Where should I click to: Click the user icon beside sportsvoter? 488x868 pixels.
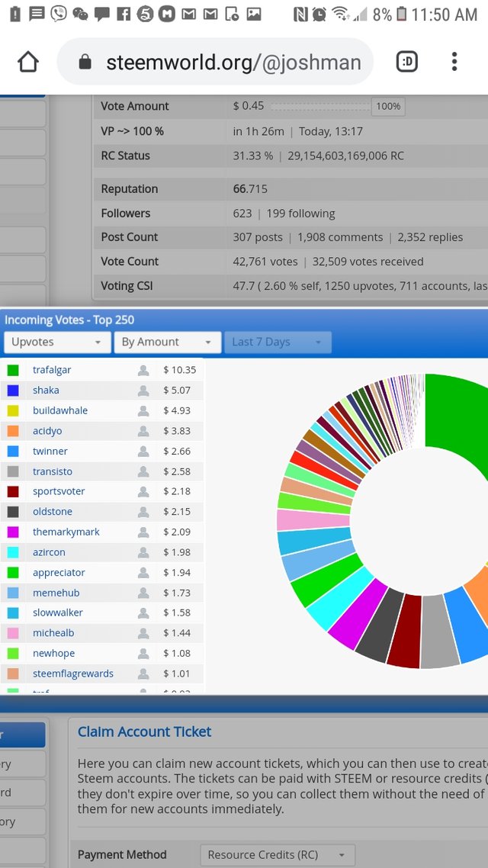(x=143, y=491)
